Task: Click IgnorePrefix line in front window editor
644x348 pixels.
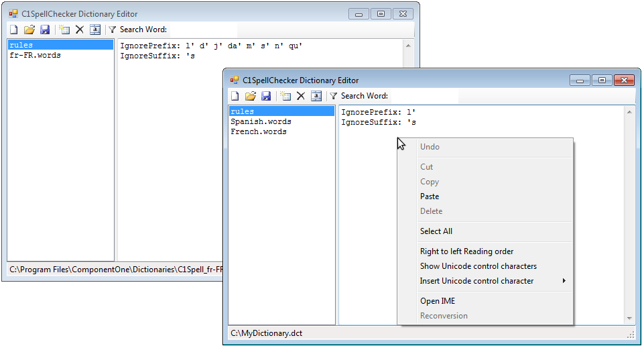Action: [x=378, y=112]
